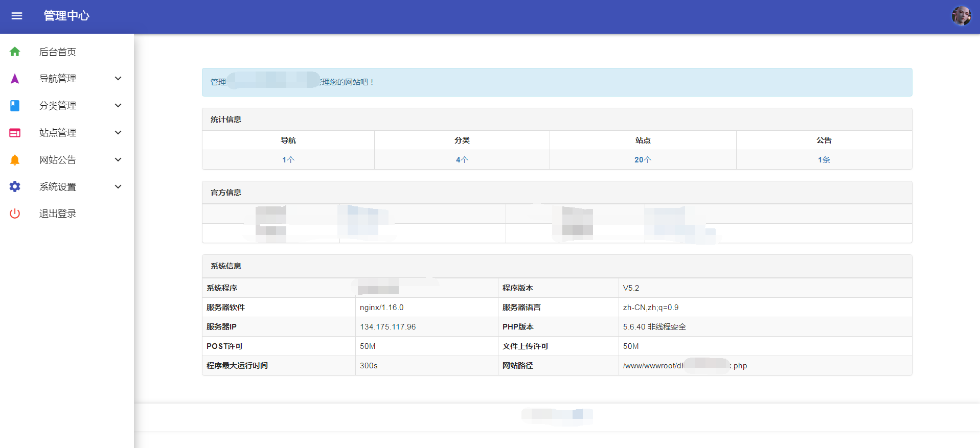Image resolution: width=980 pixels, height=448 pixels.
Task: Expand the 站点管理 chevron
Action: click(x=118, y=133)
